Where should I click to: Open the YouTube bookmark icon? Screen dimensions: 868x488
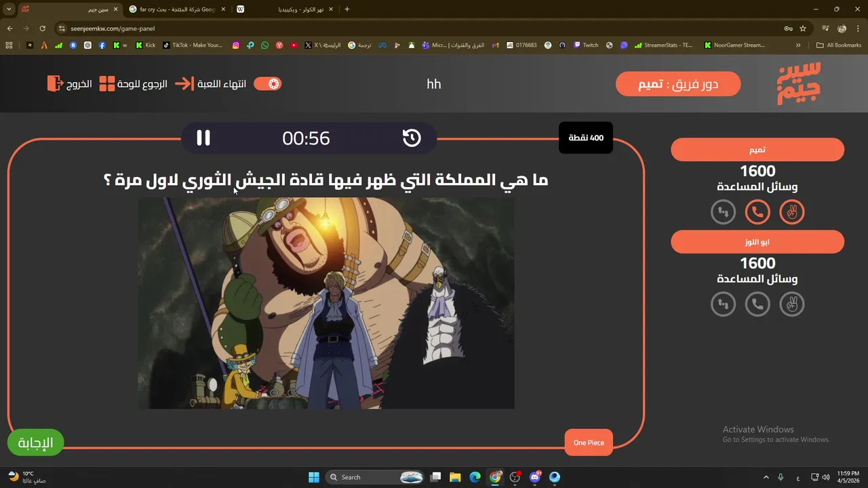pos(294,45)
